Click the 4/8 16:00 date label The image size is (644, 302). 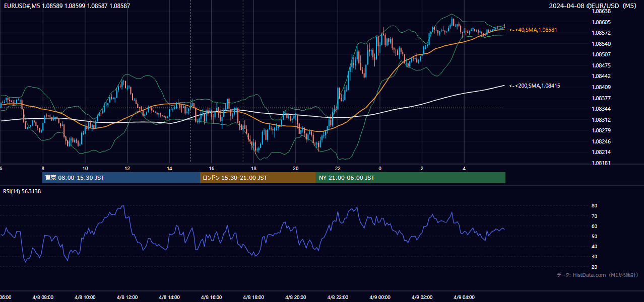212,297
